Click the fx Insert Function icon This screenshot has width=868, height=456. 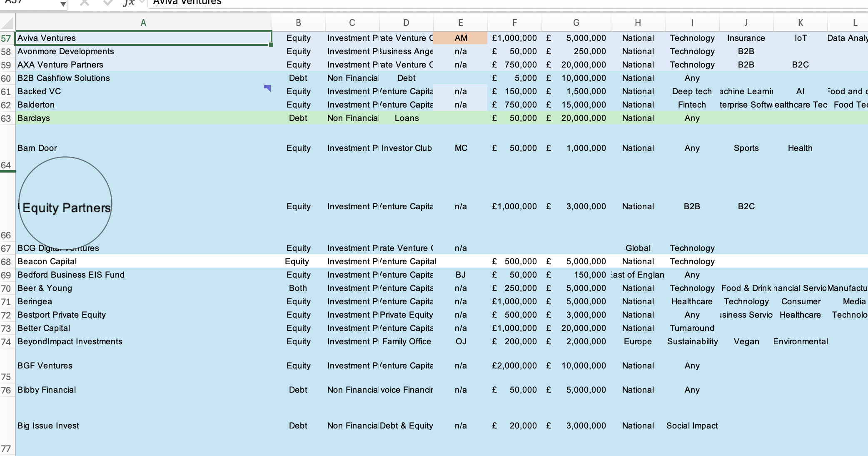tap(129, 3)
